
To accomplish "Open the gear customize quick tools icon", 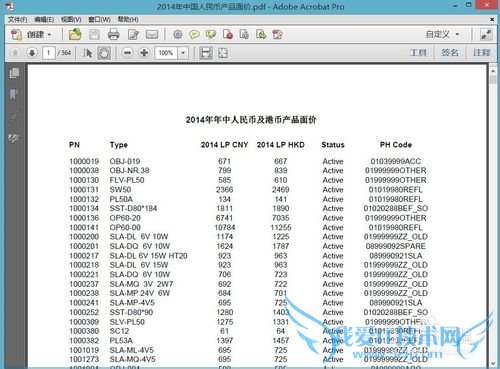I will [x=178, y=35].
